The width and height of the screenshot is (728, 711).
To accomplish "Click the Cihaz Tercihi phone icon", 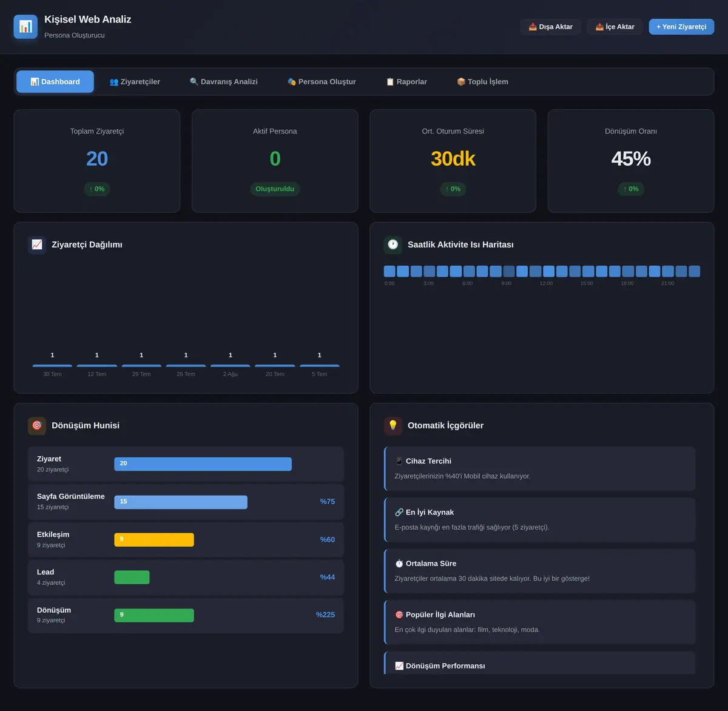I will (399, 461).
